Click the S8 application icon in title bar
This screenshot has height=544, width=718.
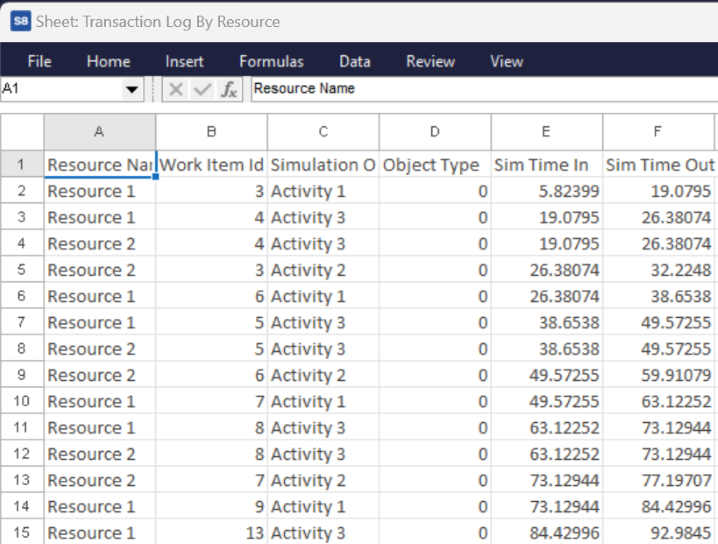click(x=20, y=21)
